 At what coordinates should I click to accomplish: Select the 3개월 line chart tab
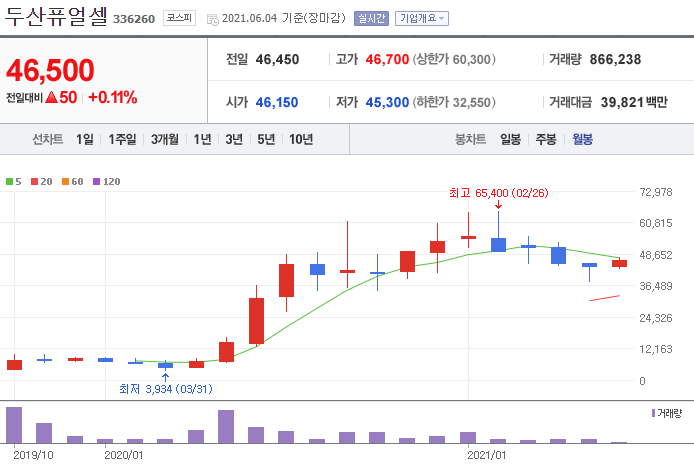[x=165, y=139]
